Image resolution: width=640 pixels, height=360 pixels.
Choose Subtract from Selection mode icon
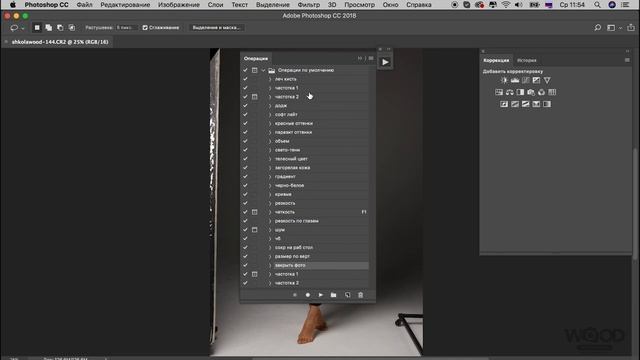tap(60, 28)
